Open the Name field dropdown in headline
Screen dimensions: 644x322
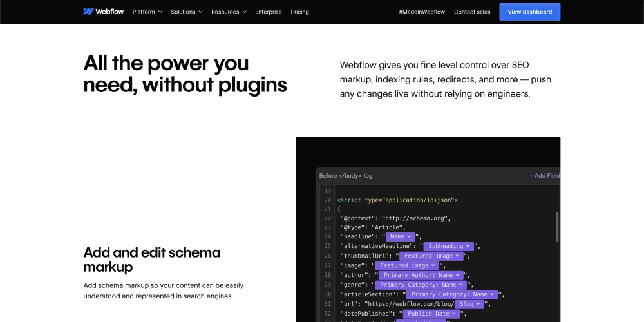400,236
